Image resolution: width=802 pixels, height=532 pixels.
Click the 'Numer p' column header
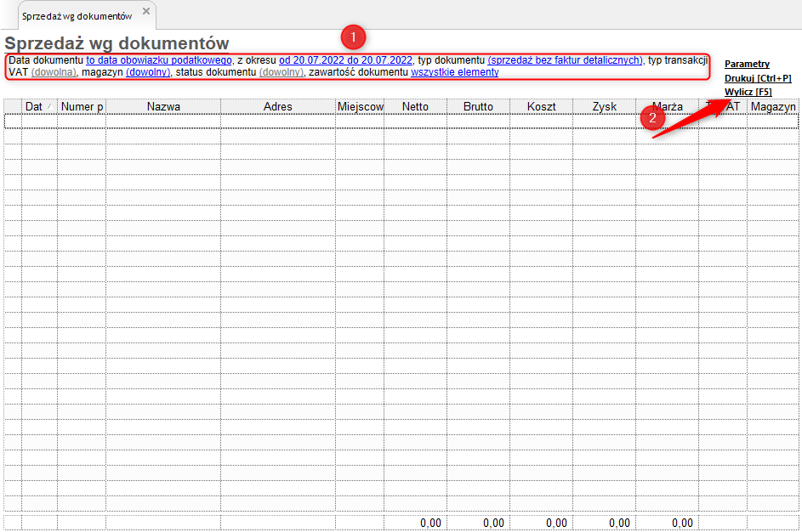(x=82, y=106)
